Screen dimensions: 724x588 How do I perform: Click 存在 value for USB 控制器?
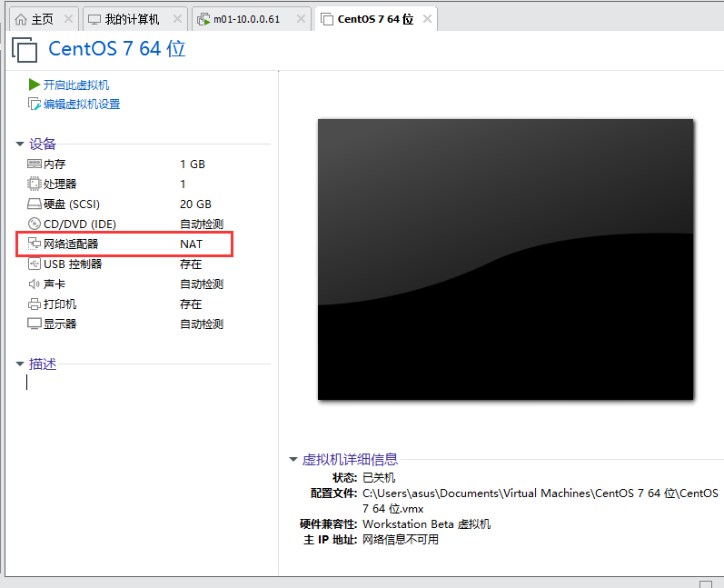[191, 264]
